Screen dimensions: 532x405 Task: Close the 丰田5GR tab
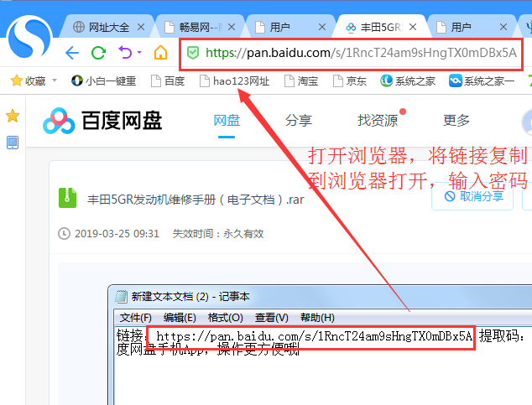(x=413, y=27)
